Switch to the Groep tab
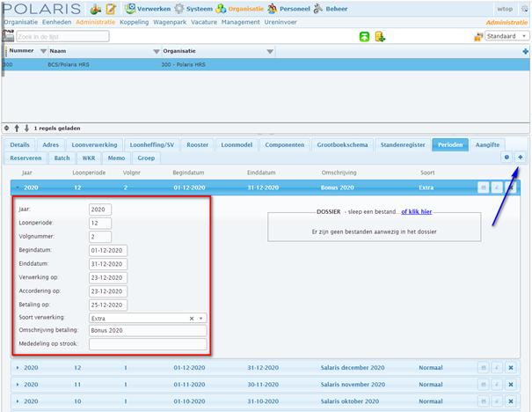Screen dimensions: 532x412 [146, 158]
